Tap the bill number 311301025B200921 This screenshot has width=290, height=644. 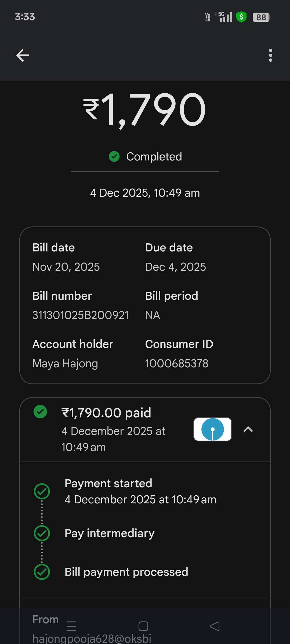tap(81, 315)
